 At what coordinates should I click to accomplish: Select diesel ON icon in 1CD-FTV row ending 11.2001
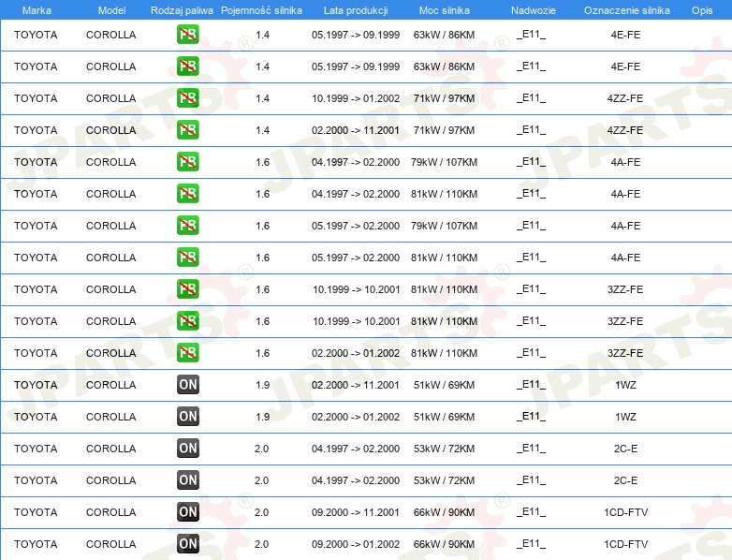[x=187, y=512]
